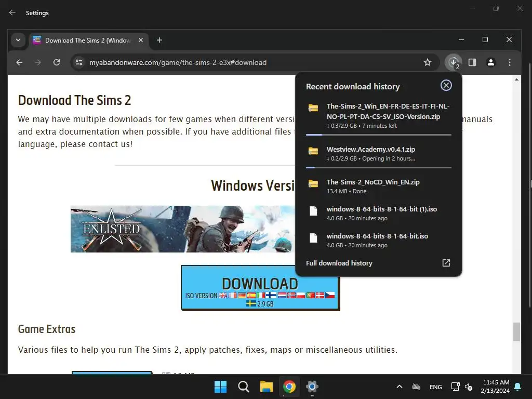The height and width of the screenshot is (399, 532).
Task: Click the file icon for the (1).iso download
Action: click(x=313, y=211)
